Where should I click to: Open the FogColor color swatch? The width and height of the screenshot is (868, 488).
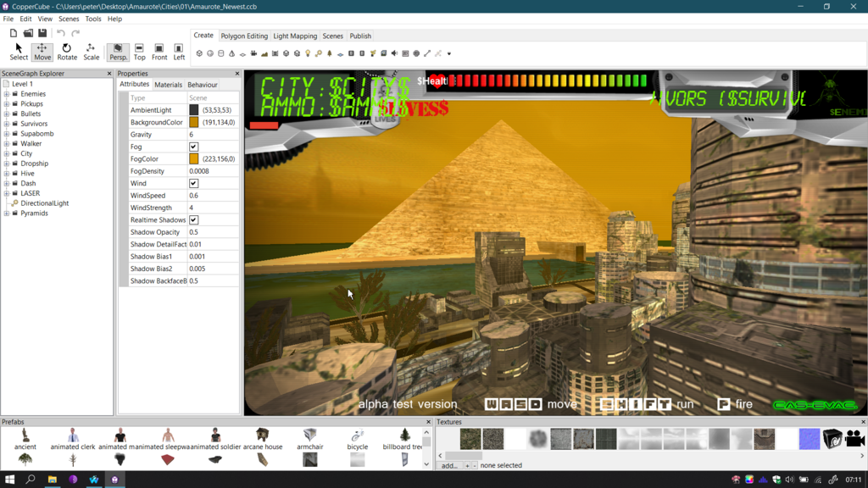[x=194, y=158]
